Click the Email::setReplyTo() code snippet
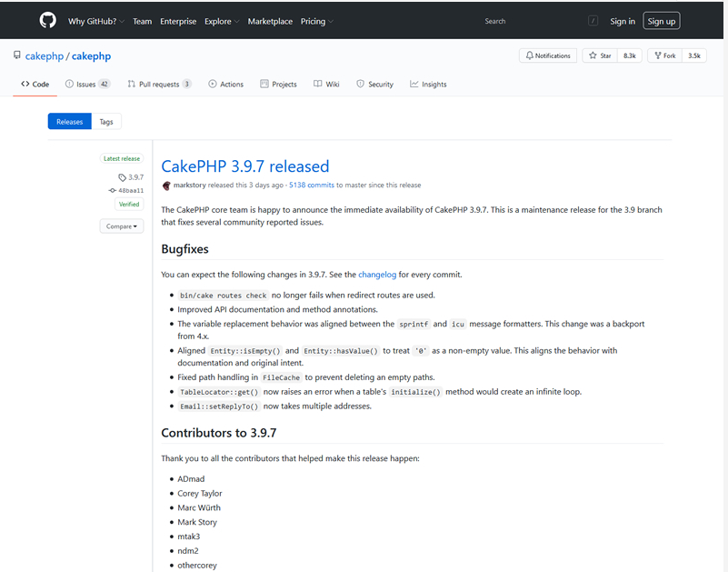Viewport: 728px width, 572px height. coord(219,406)
